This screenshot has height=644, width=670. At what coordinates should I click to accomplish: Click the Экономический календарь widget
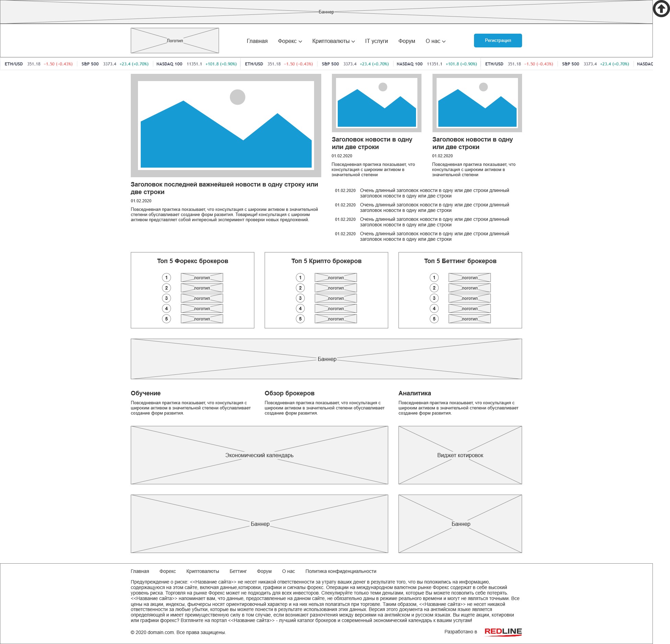tap(259, 455)
